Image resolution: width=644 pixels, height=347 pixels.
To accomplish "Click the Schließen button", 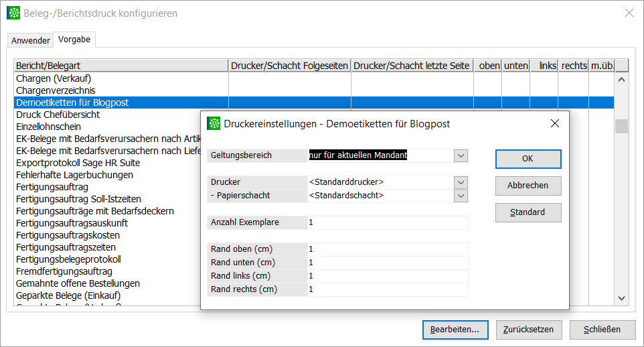I will (x=602, y=330).
